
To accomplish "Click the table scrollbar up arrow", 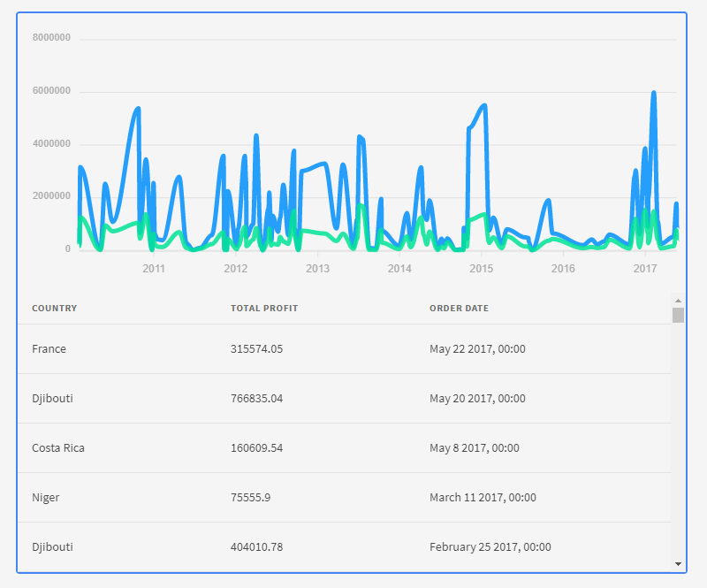I will pyautogui.click(x=678, y=300).
